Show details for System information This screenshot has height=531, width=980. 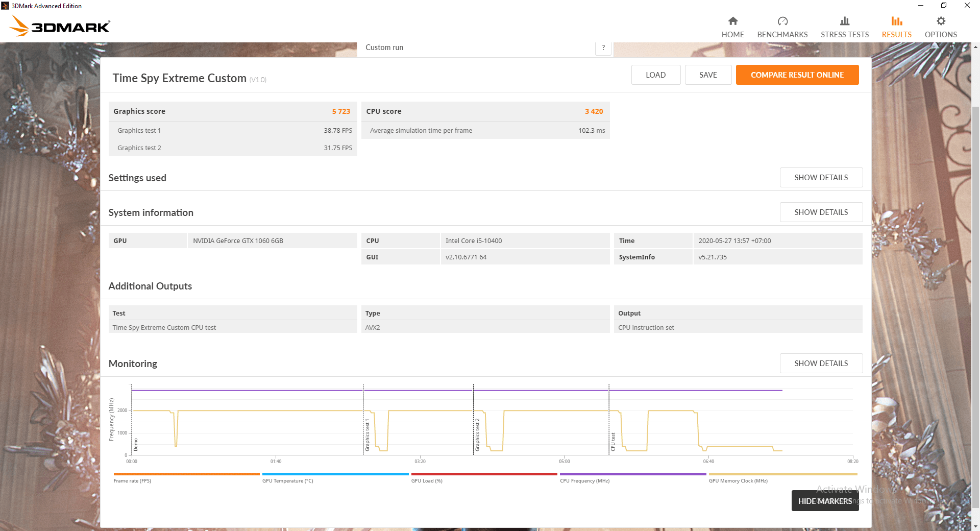821,212
